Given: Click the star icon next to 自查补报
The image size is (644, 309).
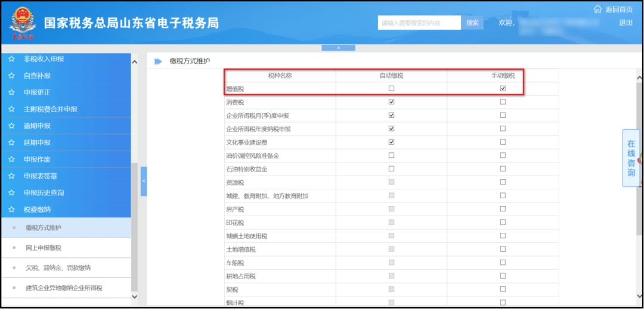Looking at the screenshot, I should (11, 76).
